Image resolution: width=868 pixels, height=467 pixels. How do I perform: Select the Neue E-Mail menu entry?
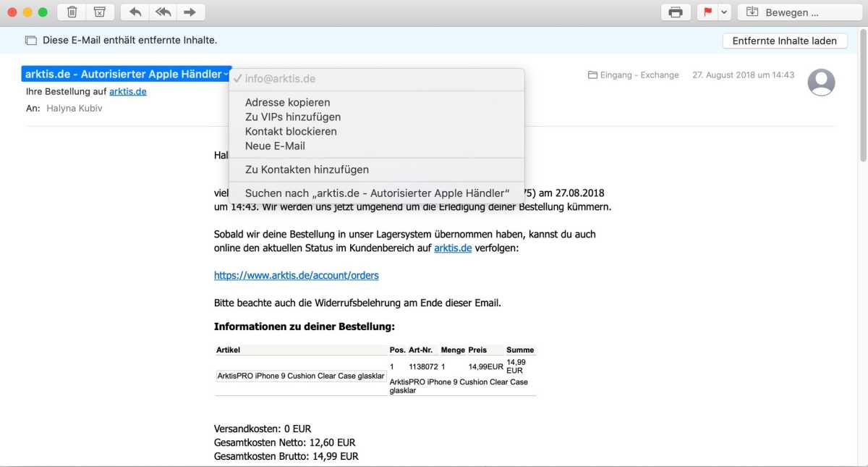[x=275, y=146]
